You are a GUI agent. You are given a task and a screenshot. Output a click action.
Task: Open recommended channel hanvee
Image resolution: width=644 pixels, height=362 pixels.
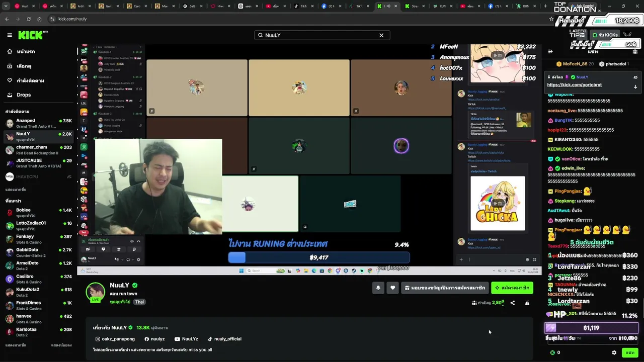[38, 319]
